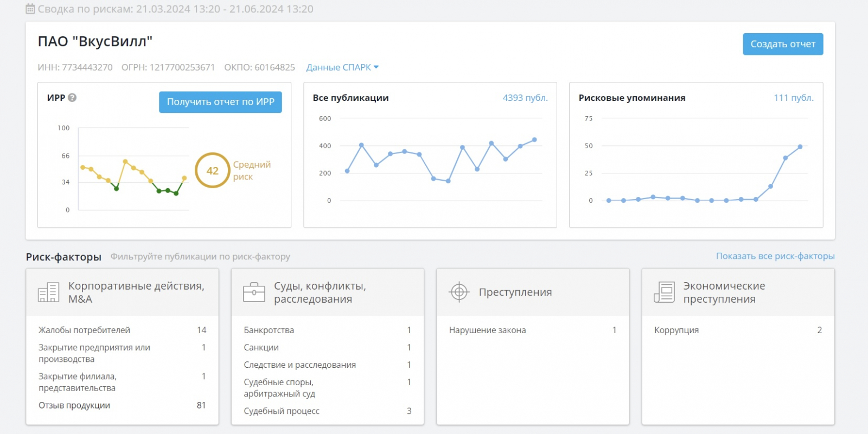Screen dimensions: 868x434
Task: Click the circular 42 risk score indicator
Action: click(212, 170)
